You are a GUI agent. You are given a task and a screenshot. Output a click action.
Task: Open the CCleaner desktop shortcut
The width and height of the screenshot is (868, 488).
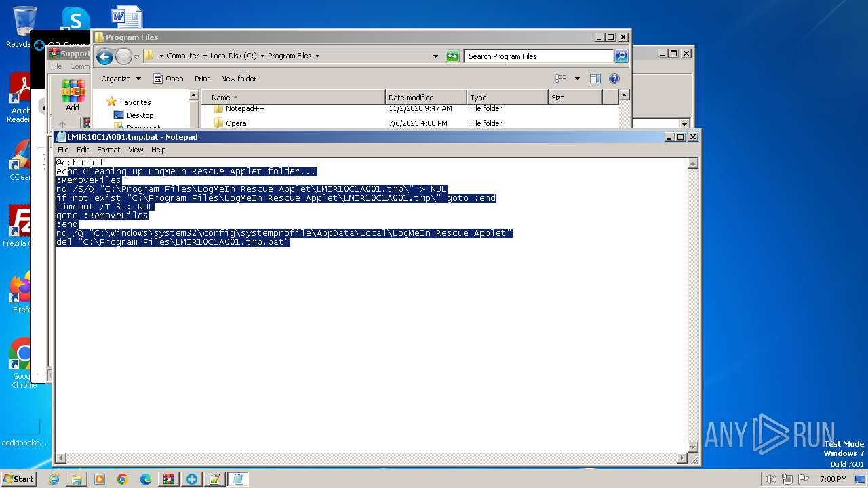[20, 159]
